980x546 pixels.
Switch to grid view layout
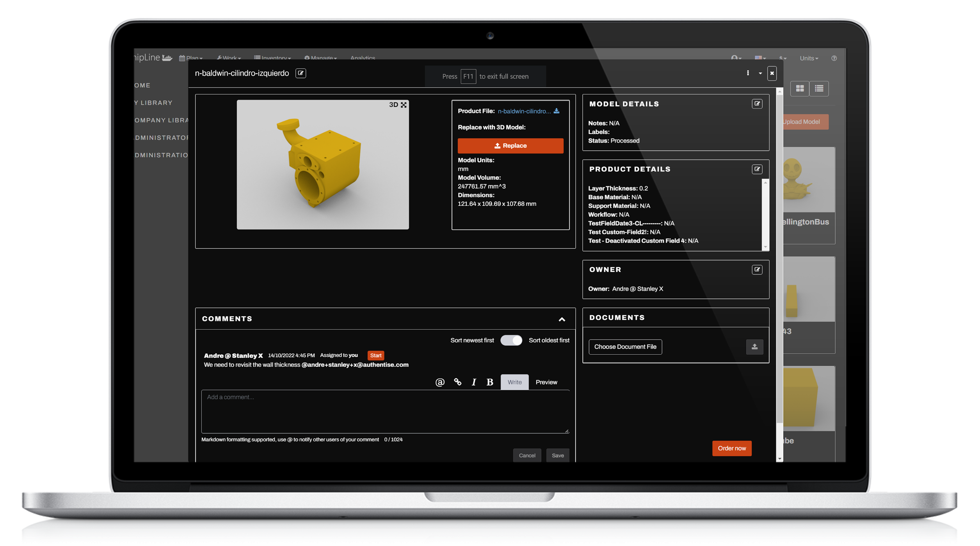(x=799, y=89)
